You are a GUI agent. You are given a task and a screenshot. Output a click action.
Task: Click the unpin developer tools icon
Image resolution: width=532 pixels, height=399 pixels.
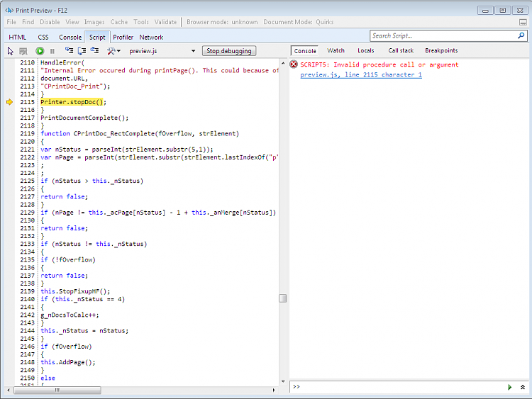[523, 23]
